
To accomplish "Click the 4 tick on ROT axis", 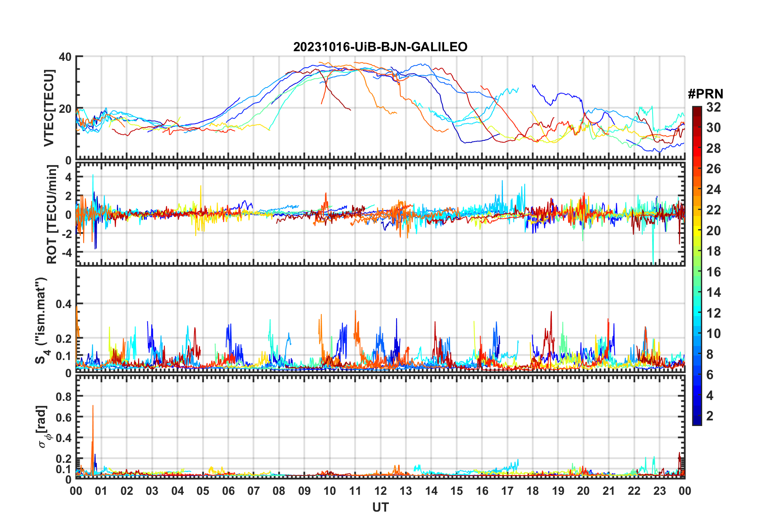I will (68, 177).
